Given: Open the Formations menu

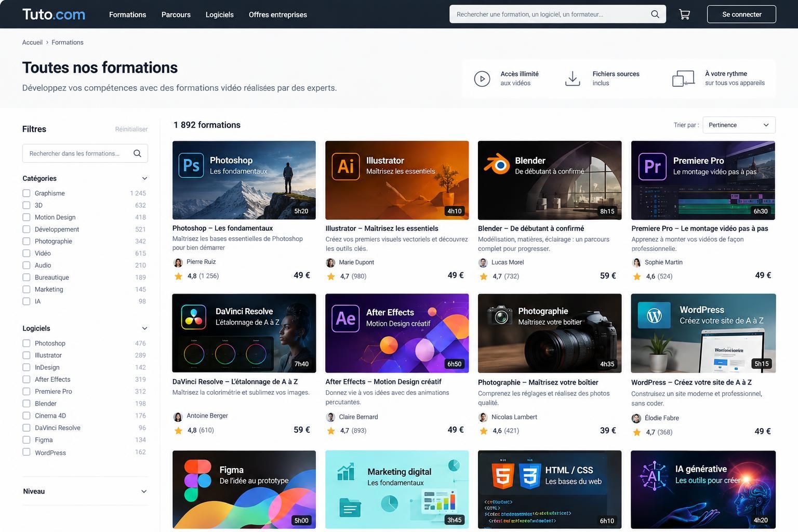Looking at the screenshot, I should (127, 15).
